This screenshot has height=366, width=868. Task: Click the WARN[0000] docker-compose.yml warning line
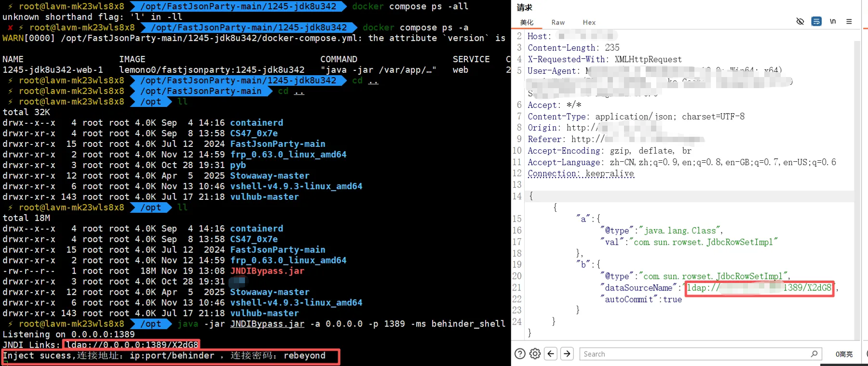click(254, 38)
